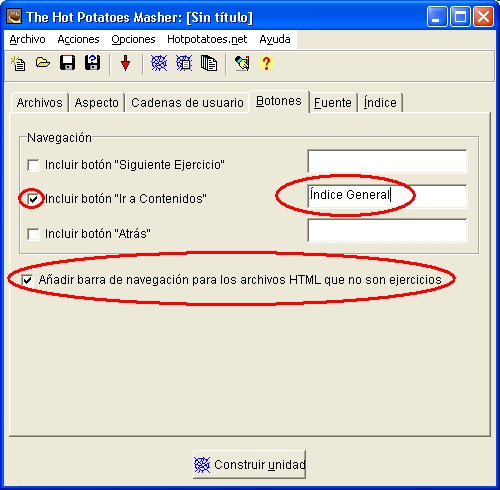Viewport: 500px width, 490px height.
Task: Click the stacked pages toolbar icon
Action: (209, 63)
